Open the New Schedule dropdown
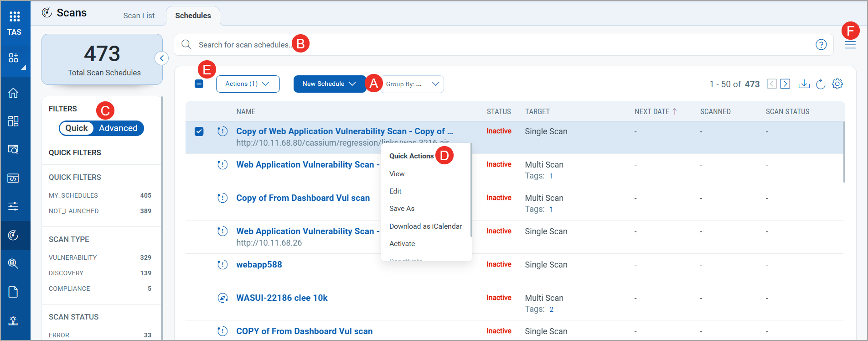This screenshot has width=868, height=341. click(329, 84)
